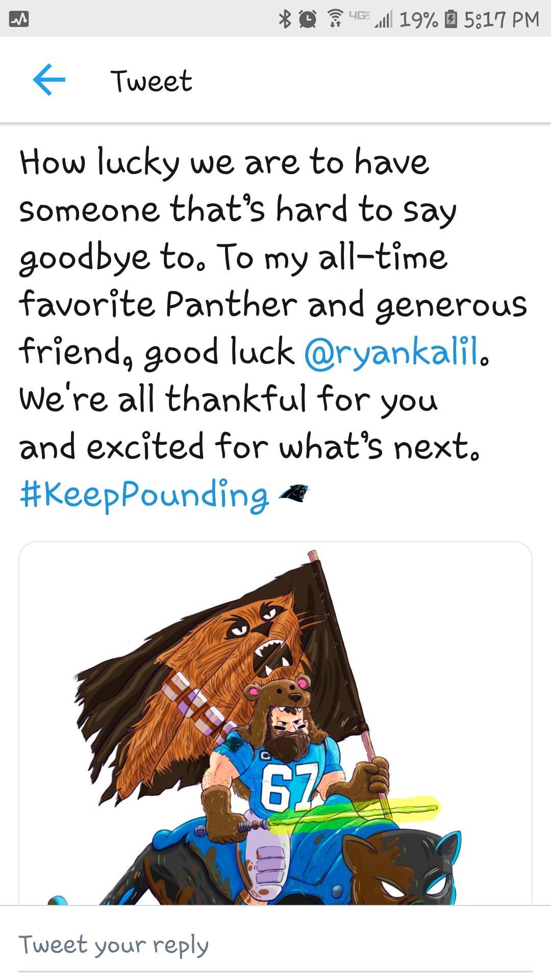Tap the alarm clock status icon
Screen dimensions: 551x980
click(308, 19)
